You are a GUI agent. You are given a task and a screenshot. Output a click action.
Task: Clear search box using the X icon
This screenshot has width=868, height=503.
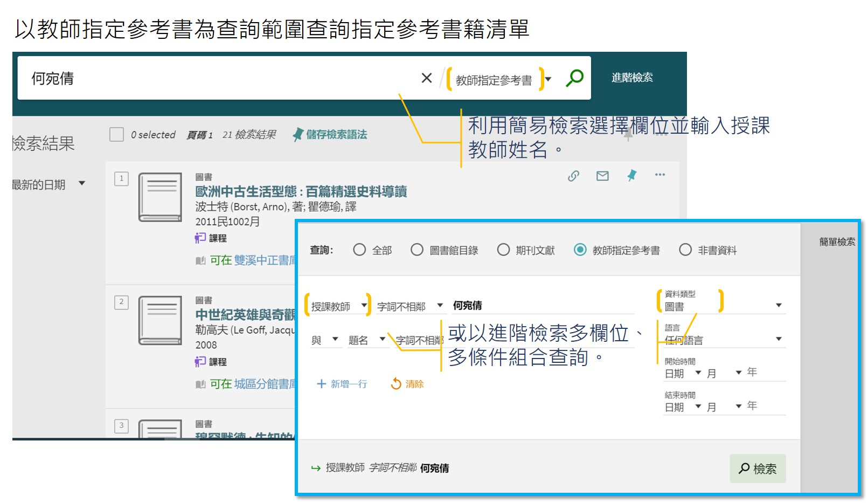click(426, 78)
